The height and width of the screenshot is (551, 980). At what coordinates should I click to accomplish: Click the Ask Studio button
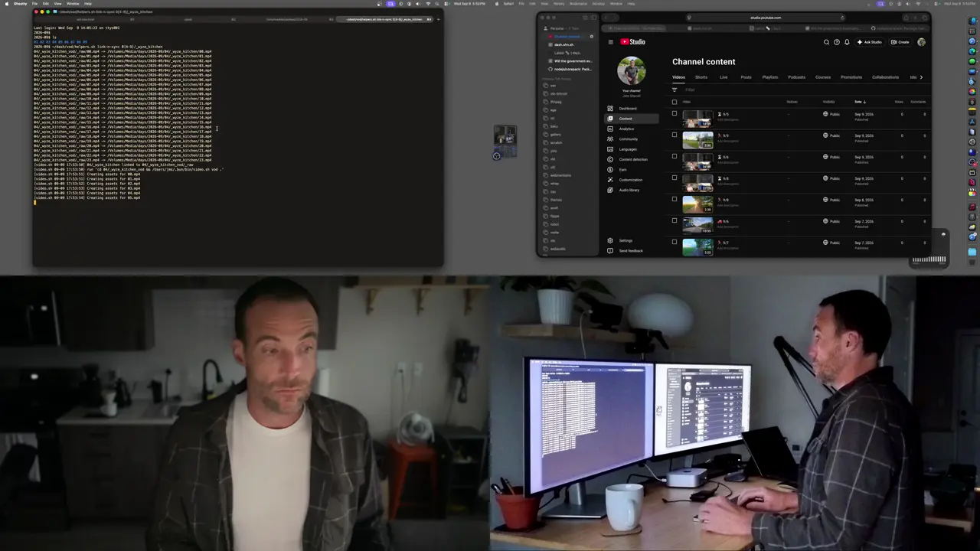[x=870, y=42]
